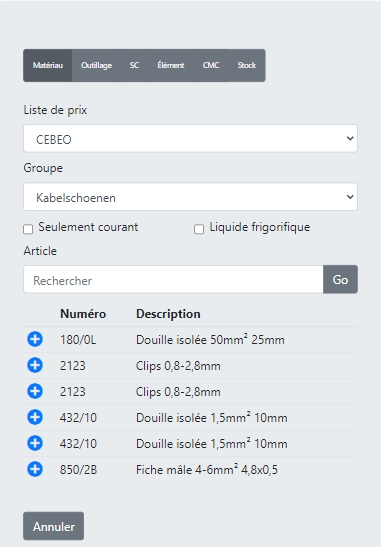Click description Douille isolée 50mm² 25mm

tap(210, 340)
